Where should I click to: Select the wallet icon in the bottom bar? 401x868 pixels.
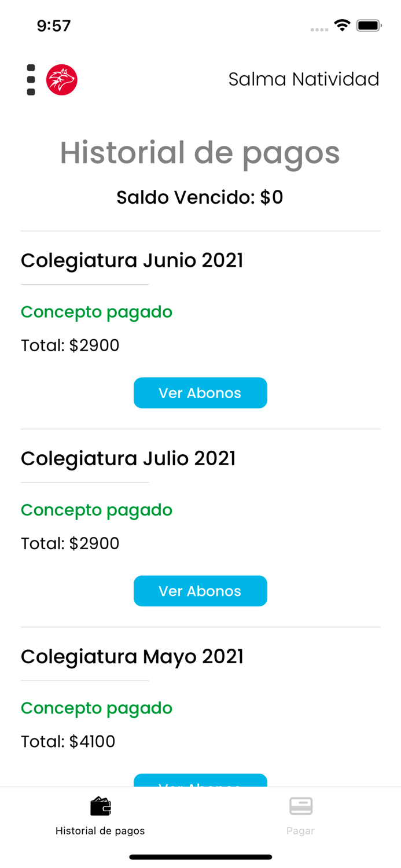[x=100, y=805]
